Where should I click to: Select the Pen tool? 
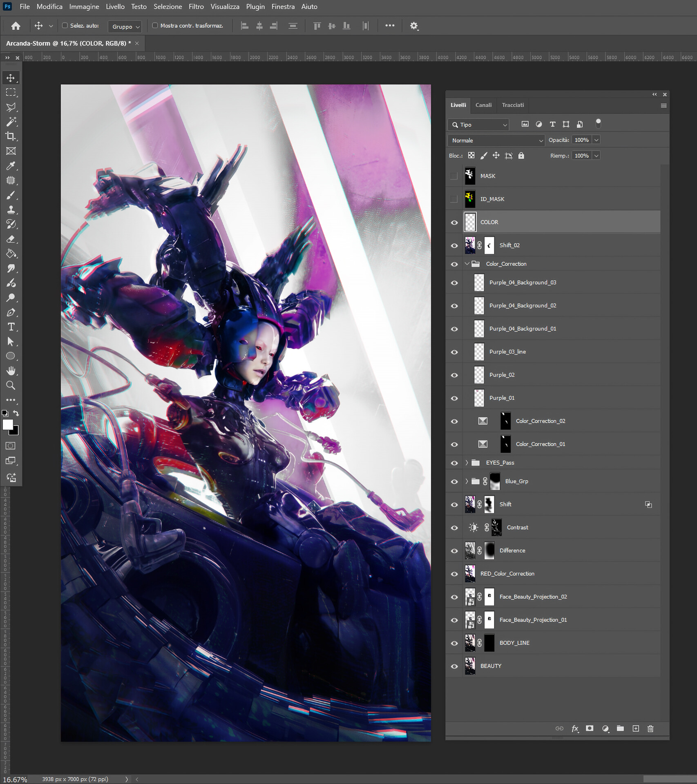11,312
